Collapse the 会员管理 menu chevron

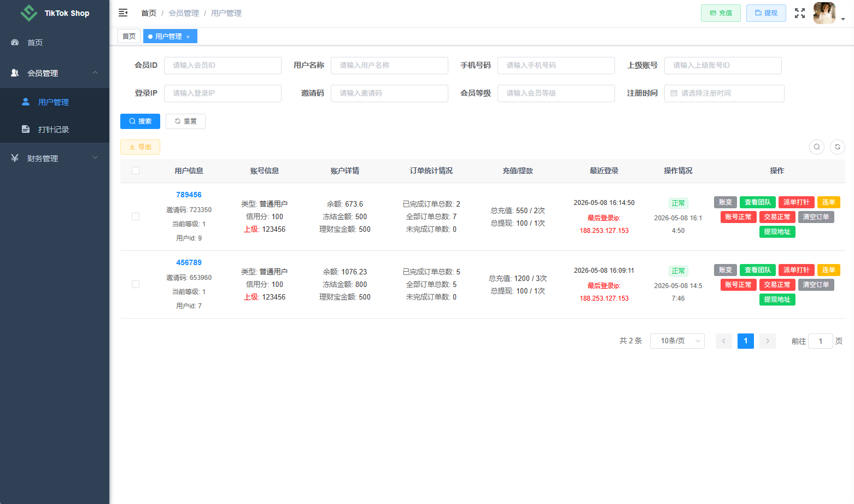tap(95, 72)
